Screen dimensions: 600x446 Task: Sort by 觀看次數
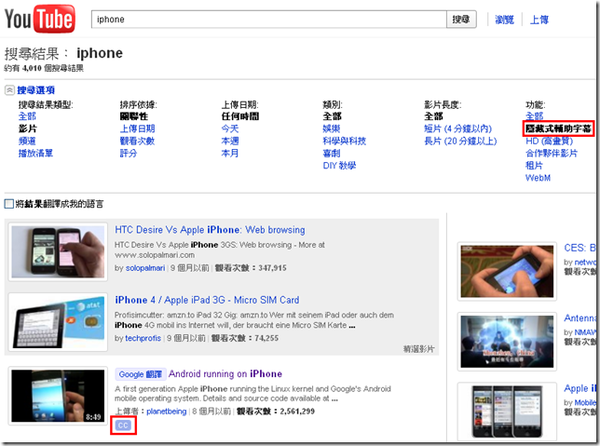pos(137,141)
